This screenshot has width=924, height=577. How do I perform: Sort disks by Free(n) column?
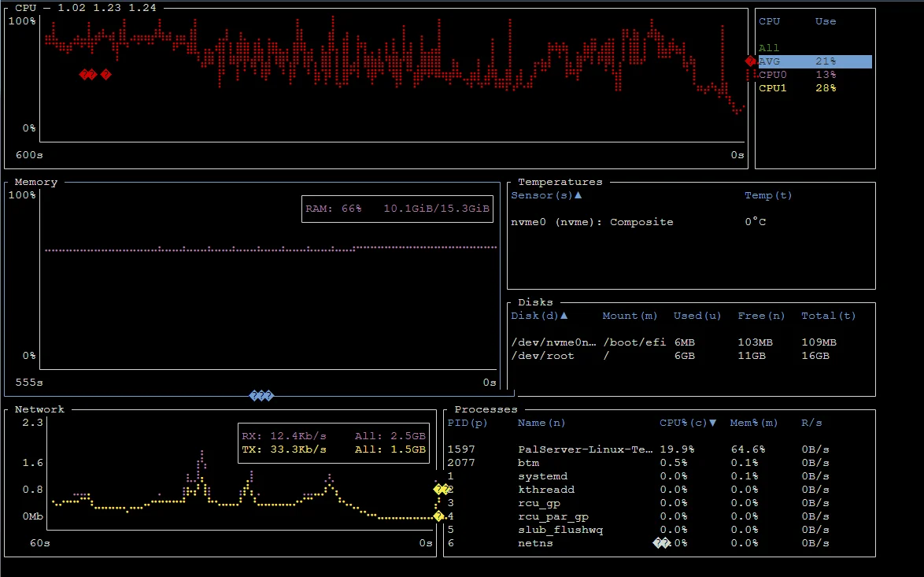[x=761, y=316]
